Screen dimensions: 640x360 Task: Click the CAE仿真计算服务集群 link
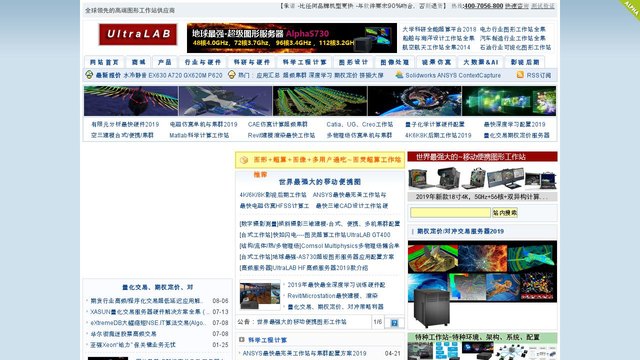(x=278, y=124)
